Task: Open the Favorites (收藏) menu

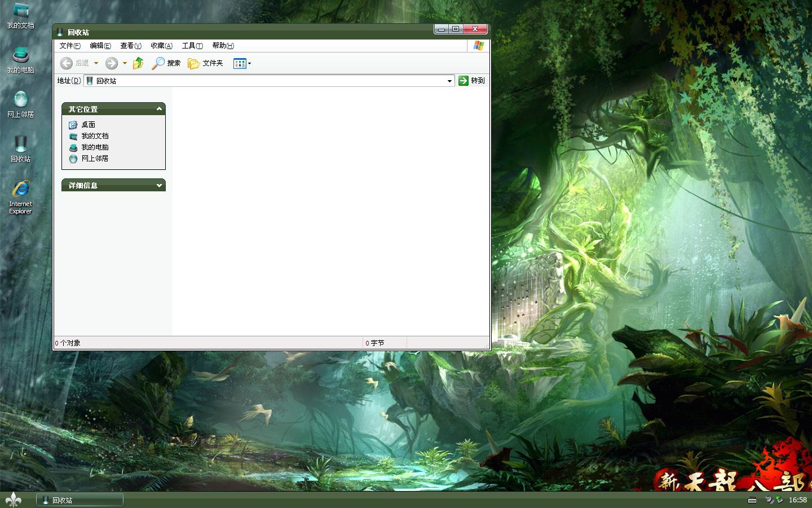Action: 161,46
